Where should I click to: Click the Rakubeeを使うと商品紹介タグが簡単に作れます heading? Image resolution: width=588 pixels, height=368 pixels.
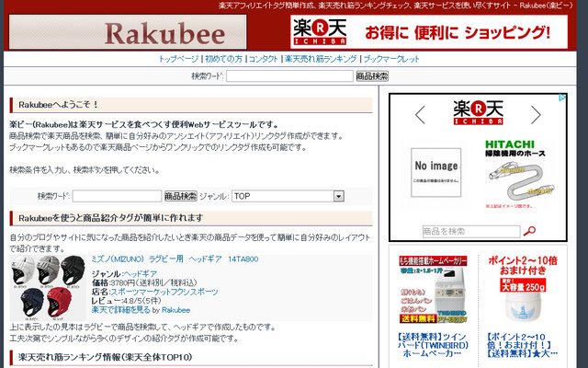[x=191, y=218]
